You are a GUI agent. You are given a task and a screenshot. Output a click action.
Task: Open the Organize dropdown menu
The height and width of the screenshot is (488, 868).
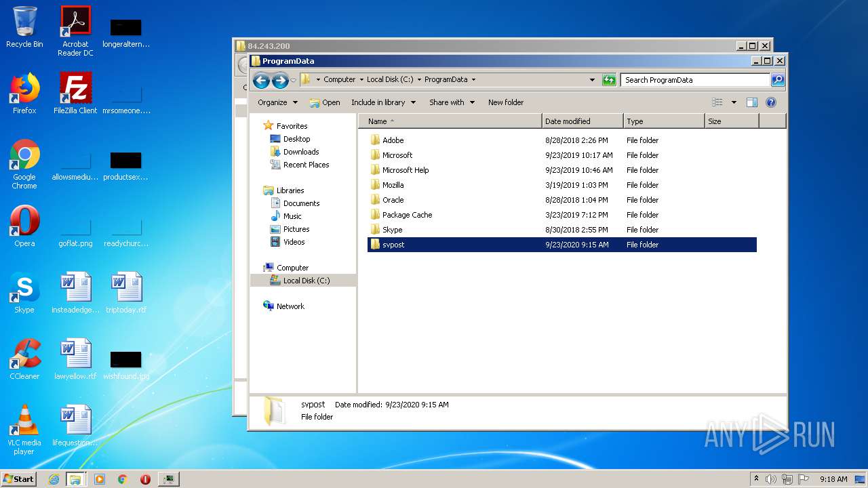pos(277,102)
